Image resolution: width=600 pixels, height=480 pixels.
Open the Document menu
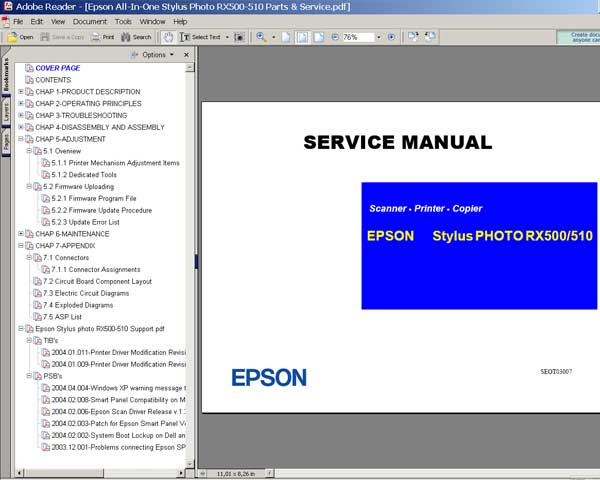[x=90, y=21]
